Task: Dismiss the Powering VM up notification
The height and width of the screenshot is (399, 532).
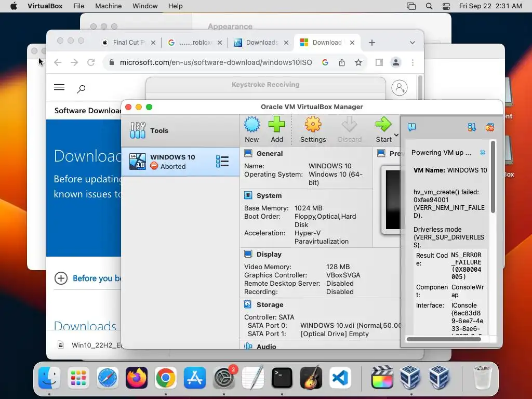Action: pos(483,152)
